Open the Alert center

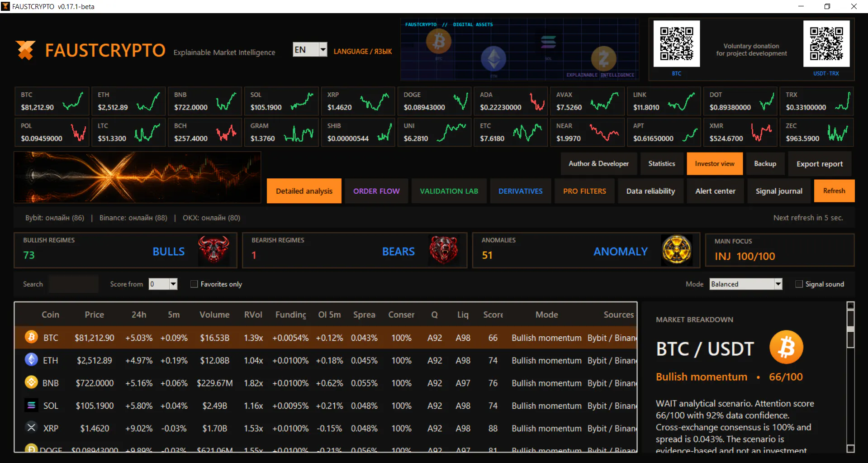coord(715,191)
